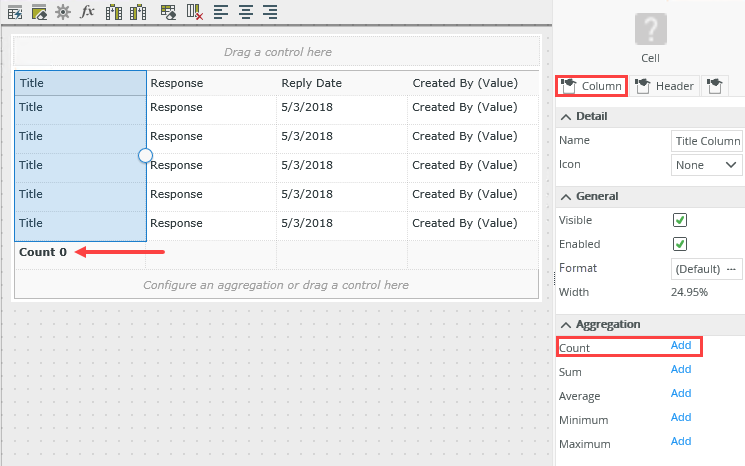Open the fx expression toolbar icon

(x=87, y=11)
